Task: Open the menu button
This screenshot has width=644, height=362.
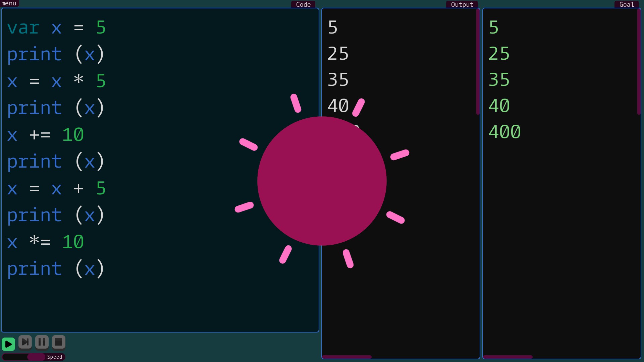Action: click(x=9, y=3)
